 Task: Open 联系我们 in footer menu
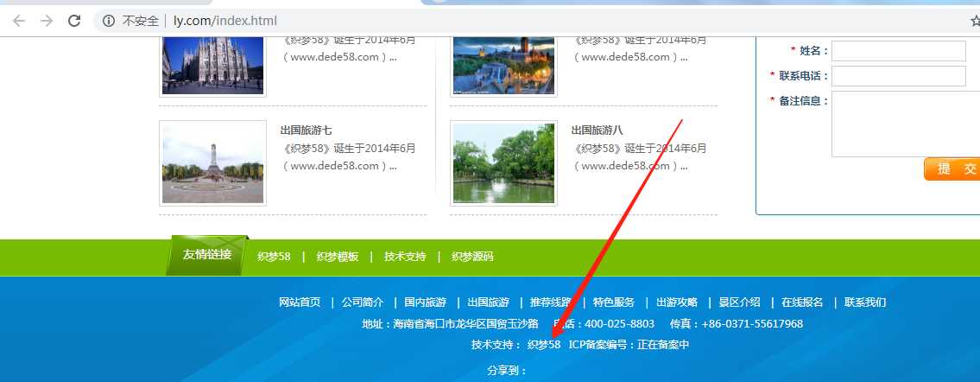(865, 302)
